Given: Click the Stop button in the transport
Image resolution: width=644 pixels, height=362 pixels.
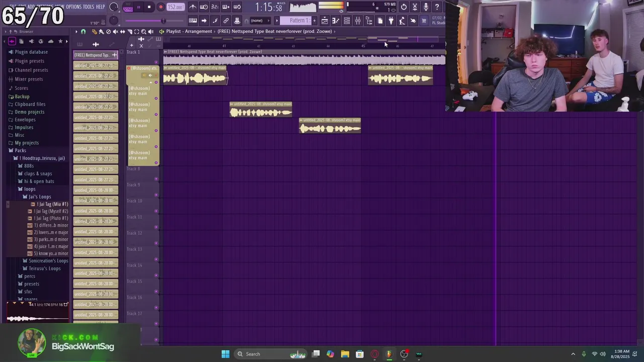Looking at the screenshot, I should (149, 7).
